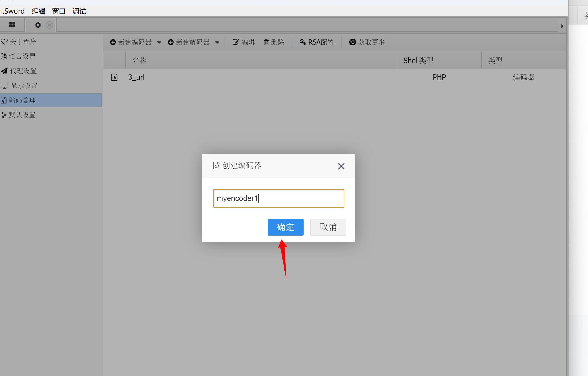Open 代理设置 proxy settings
Viewport: 588px width, 376px height.
[20, 71]
